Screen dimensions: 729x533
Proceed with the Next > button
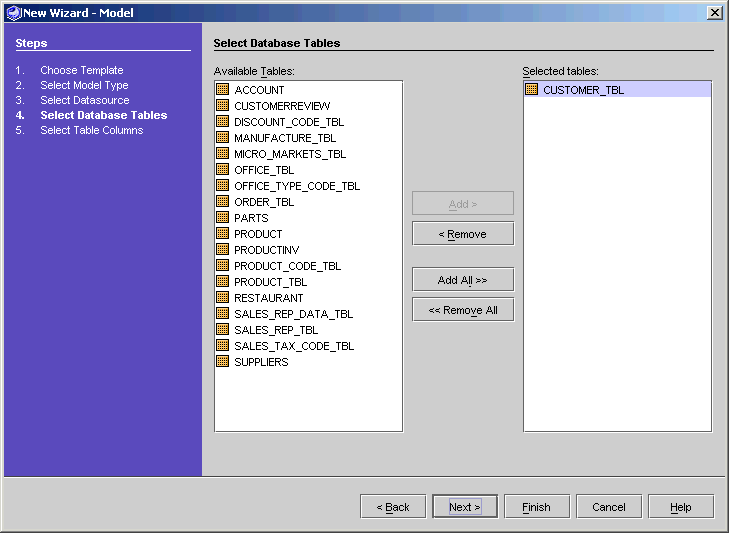click(x=465, y=506)
